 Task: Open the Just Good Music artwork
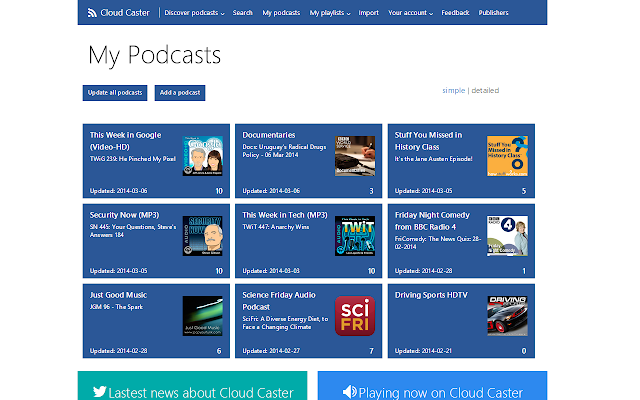coord(201,315)
